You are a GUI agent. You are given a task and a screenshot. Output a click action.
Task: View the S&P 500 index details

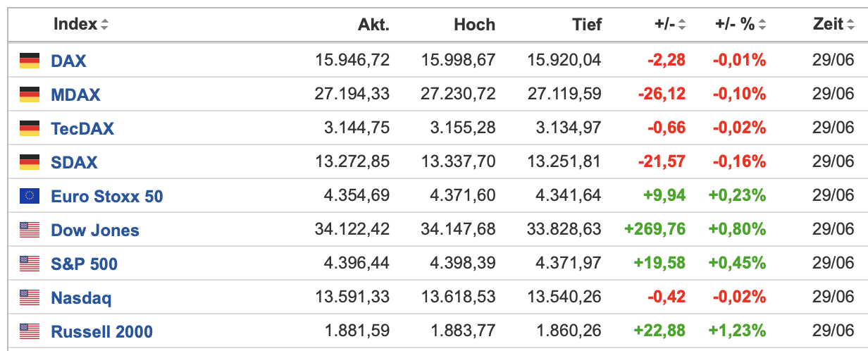(84, 264)
